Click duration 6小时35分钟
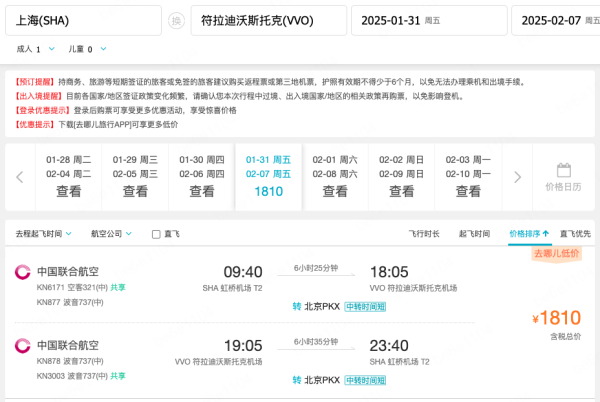The height and width of the screenshot is (402, 600). point(316,342)
